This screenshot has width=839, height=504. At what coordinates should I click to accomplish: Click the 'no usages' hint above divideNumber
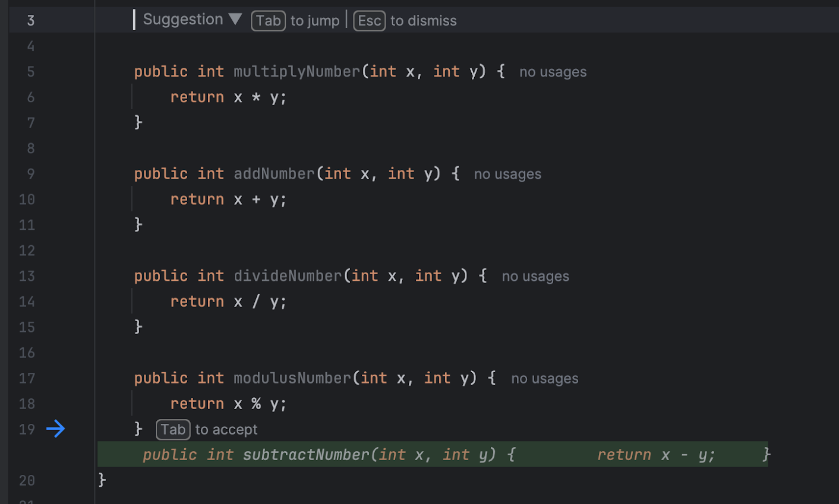pos(535,276)
